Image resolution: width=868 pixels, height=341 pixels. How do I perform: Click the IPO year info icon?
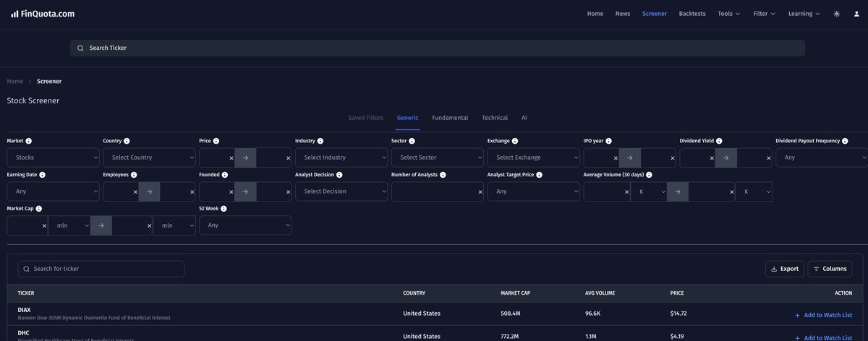[609, 141]
